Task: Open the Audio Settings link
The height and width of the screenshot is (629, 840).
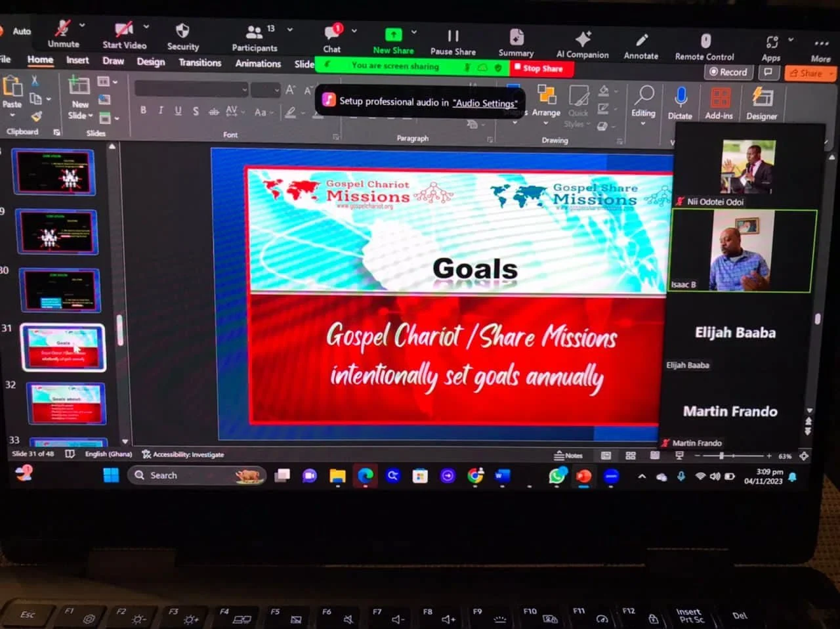Action: pyautogui.click(x=485, y=103)
